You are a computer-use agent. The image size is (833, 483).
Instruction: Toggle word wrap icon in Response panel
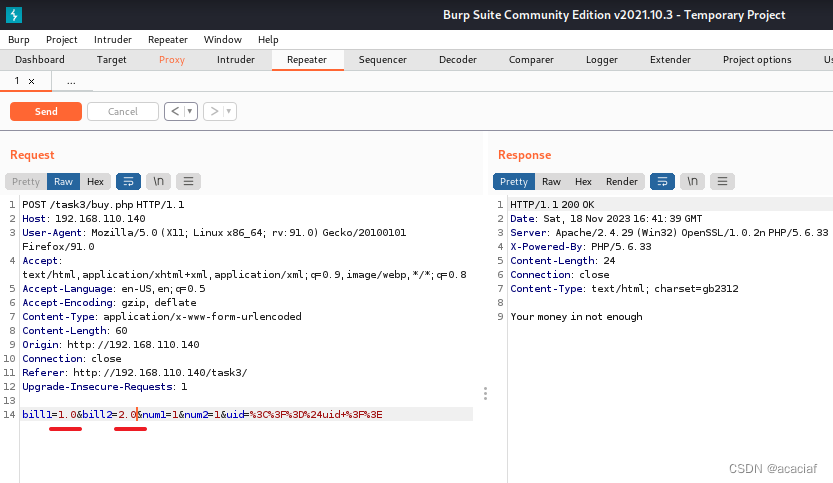tap(662, 182)
